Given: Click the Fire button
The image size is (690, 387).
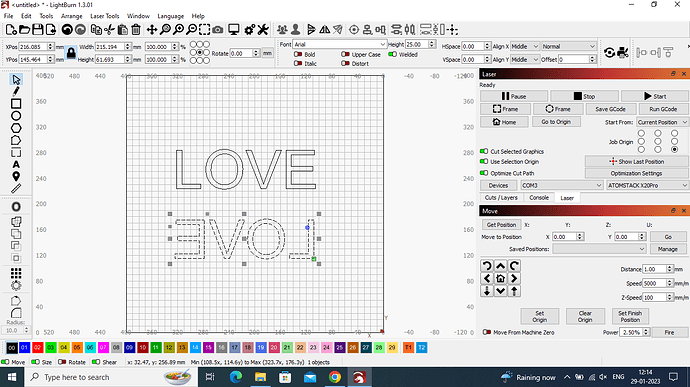Looking at the screenshot, I should click(x=669, y=332).
